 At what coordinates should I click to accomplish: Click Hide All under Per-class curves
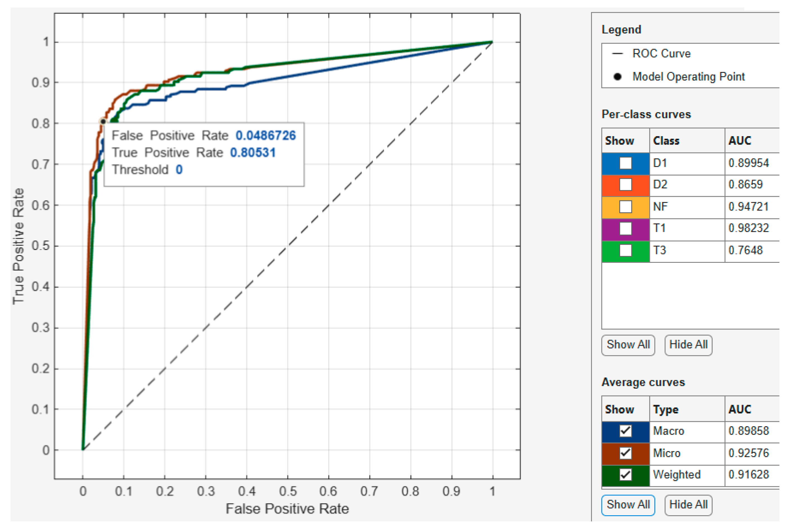click(x=688, y=345)
